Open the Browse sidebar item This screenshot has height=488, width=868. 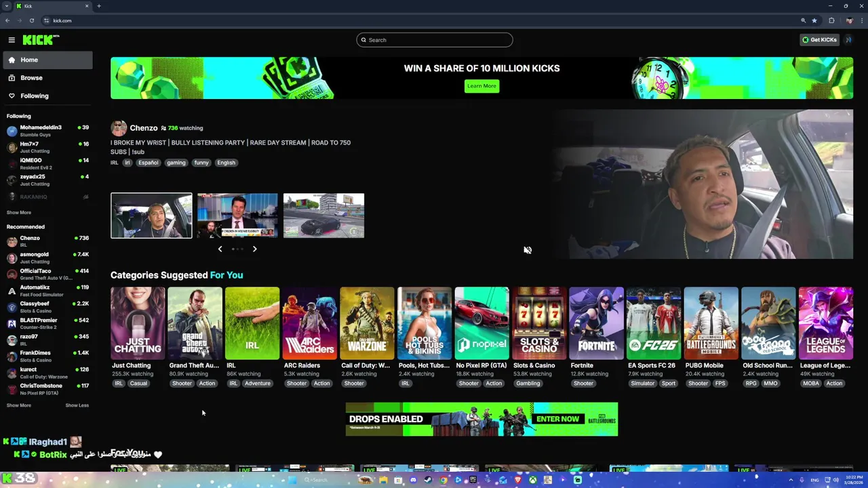pos(46,78)
